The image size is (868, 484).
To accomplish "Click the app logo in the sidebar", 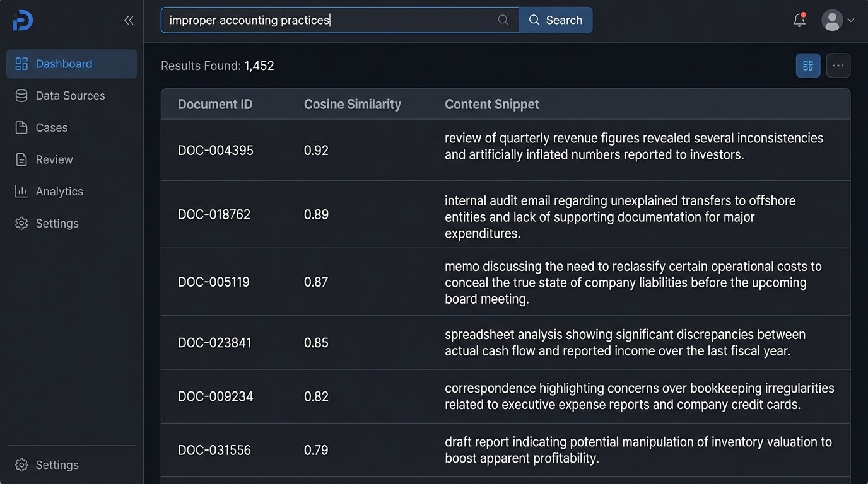I will tap(23, 20).
